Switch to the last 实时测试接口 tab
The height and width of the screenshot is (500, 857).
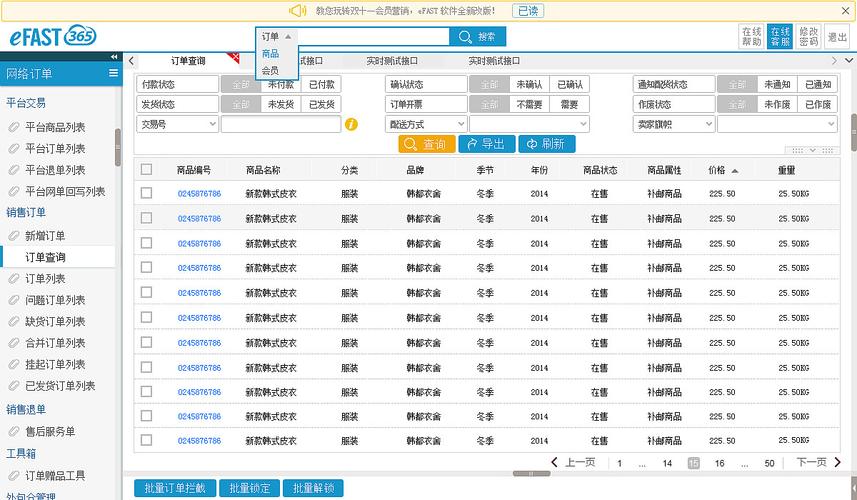[x=494, y=61]
